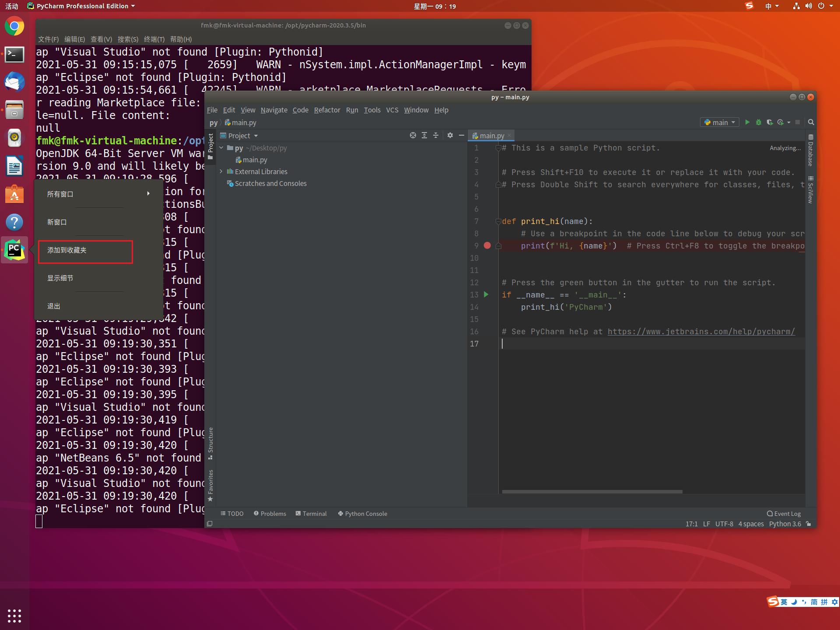Open the Problems tool window button
The width and height of the screenshot is (840, 630).
[x=270, y=514]
